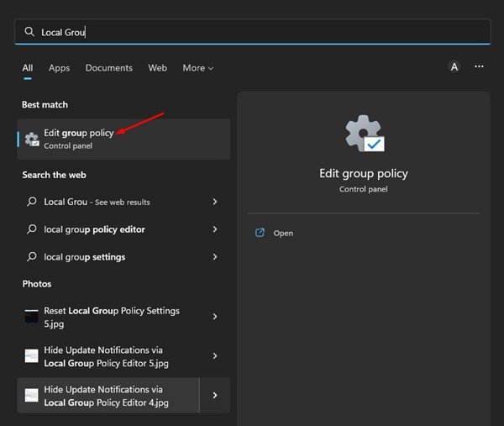Open 'Hide Update Notifications via Local Group Policy Editor 4.jpg'
This screenshot has height=426, width=504.
108,396
